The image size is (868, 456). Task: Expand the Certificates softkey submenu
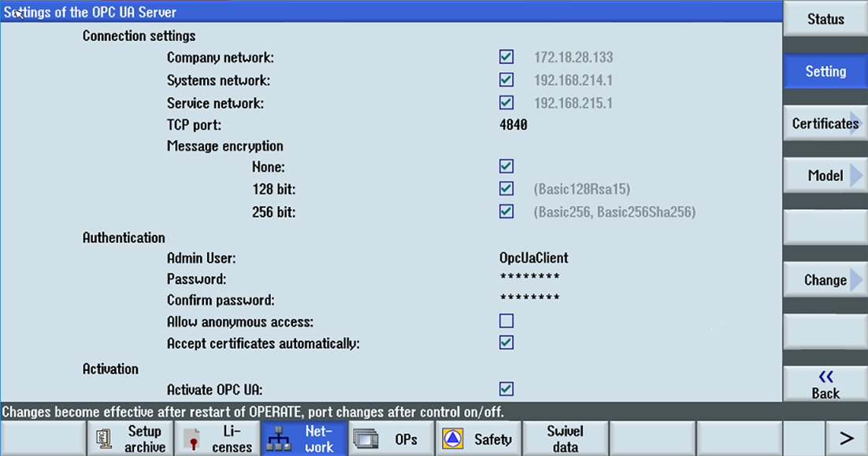[825, 123]
